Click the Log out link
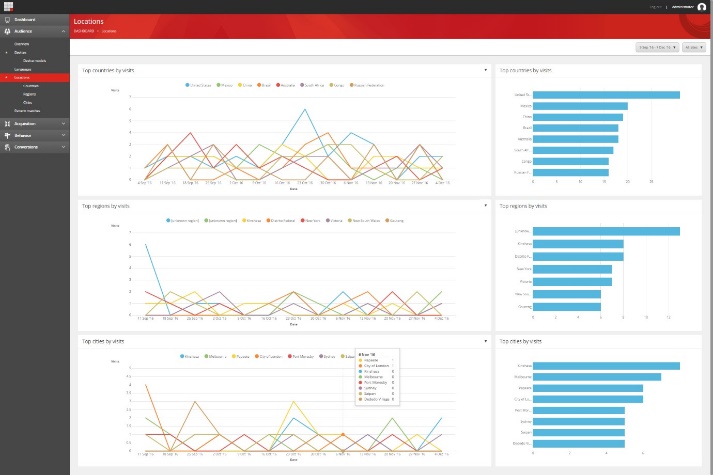Screen dimensions: 713x475 coord(656,7)
